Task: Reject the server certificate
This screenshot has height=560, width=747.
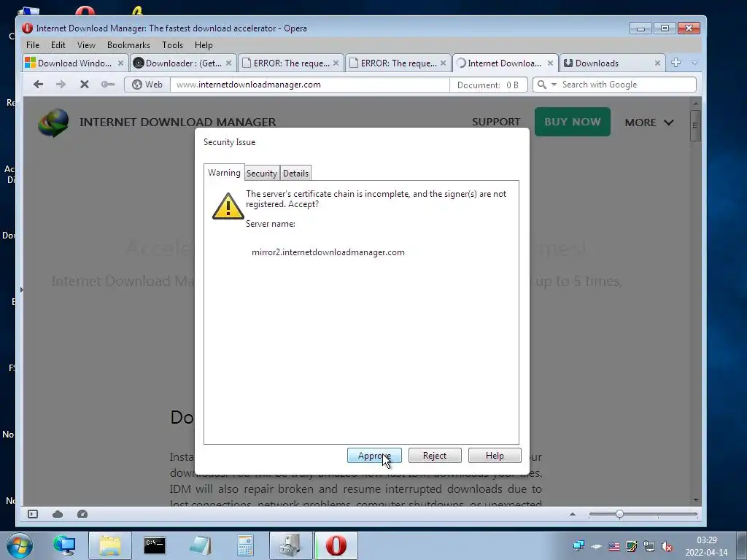Action: (435, 456)
